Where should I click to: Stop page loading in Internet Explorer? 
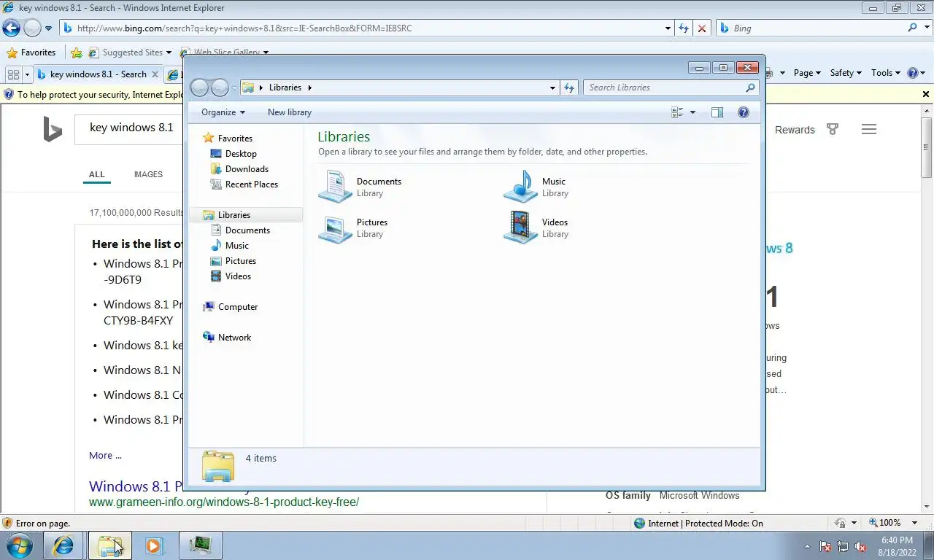702,28
